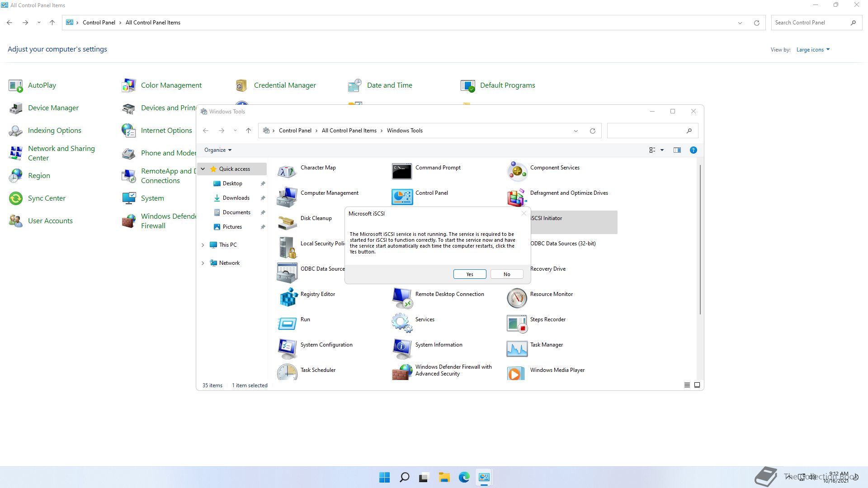
Task: Open File Explorer from taskbar
Action: [444, 477]
